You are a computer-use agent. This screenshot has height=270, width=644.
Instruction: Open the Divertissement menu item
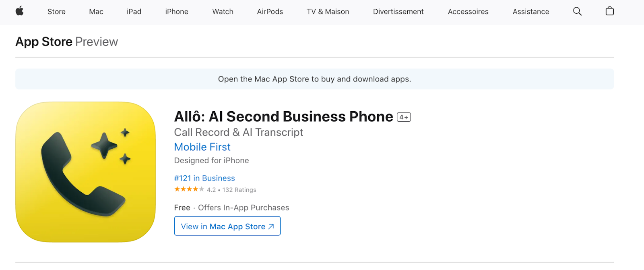click(x=398, y=12)
